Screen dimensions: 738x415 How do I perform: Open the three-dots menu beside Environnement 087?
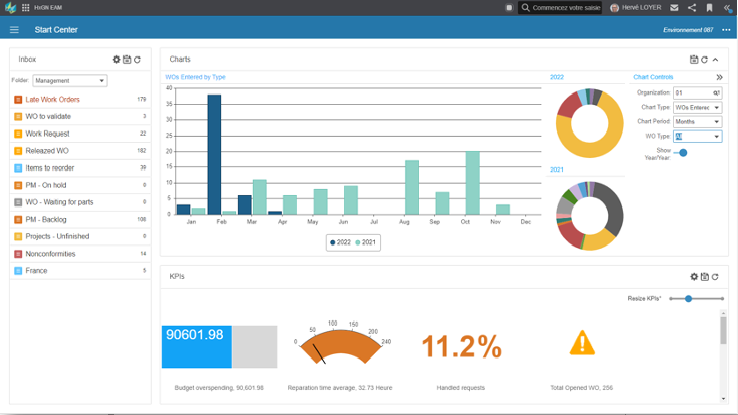click(727, 30)
